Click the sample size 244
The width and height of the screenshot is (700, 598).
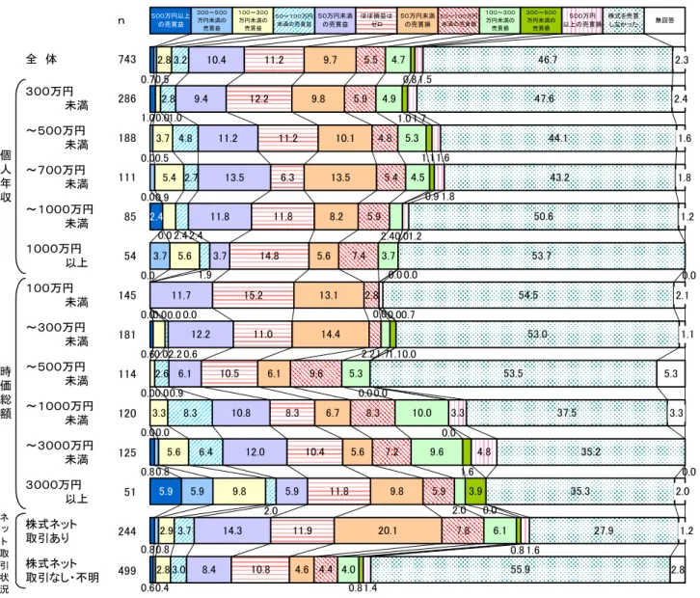[127, 531]
